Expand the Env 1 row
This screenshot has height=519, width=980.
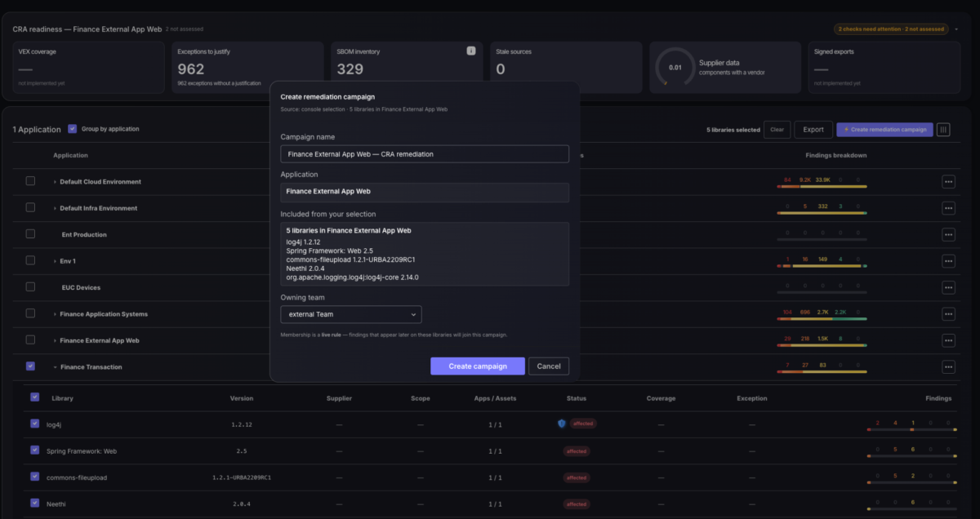[x=56, y=261]
